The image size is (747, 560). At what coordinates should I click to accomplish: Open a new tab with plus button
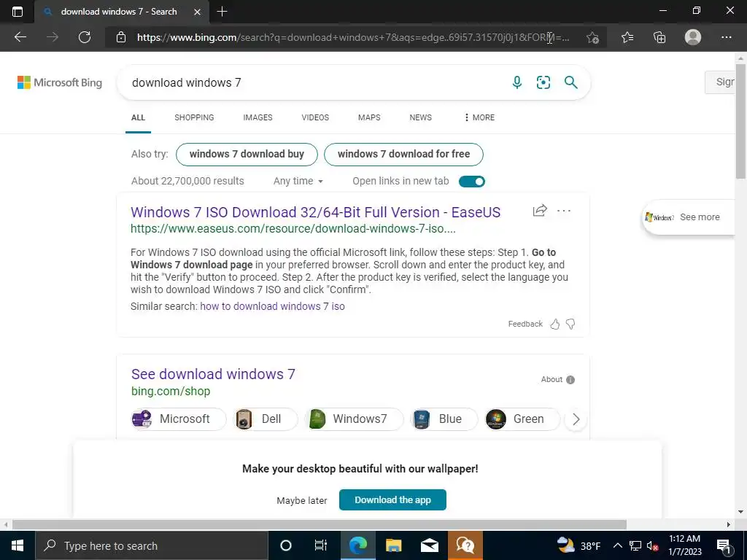point(222,12)
